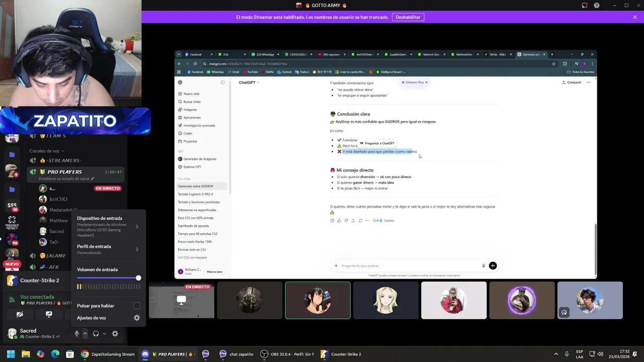Give thumbs down to the response
This screenshot has height=362, width=644.
[346, 221]
